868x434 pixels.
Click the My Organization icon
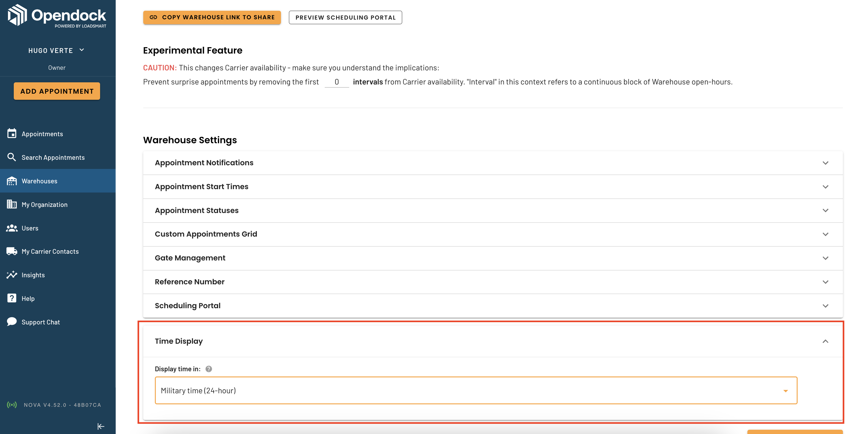(12, 204)
